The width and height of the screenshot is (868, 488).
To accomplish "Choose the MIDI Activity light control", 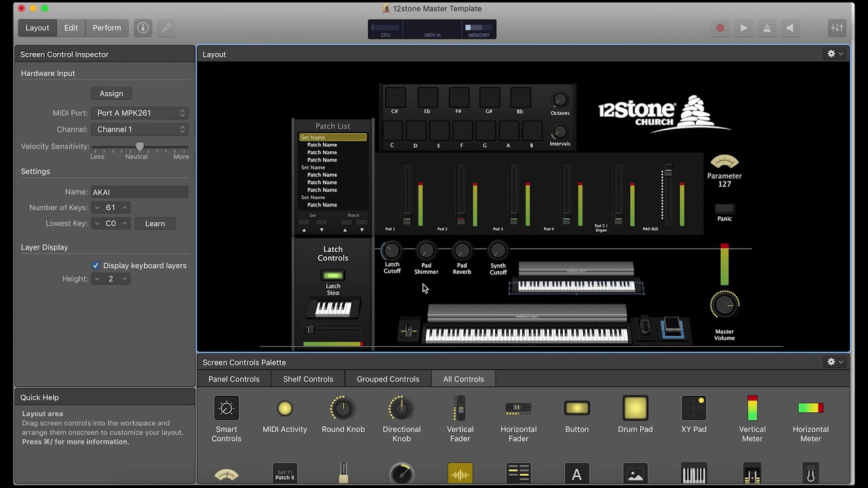I will point(285,414).
